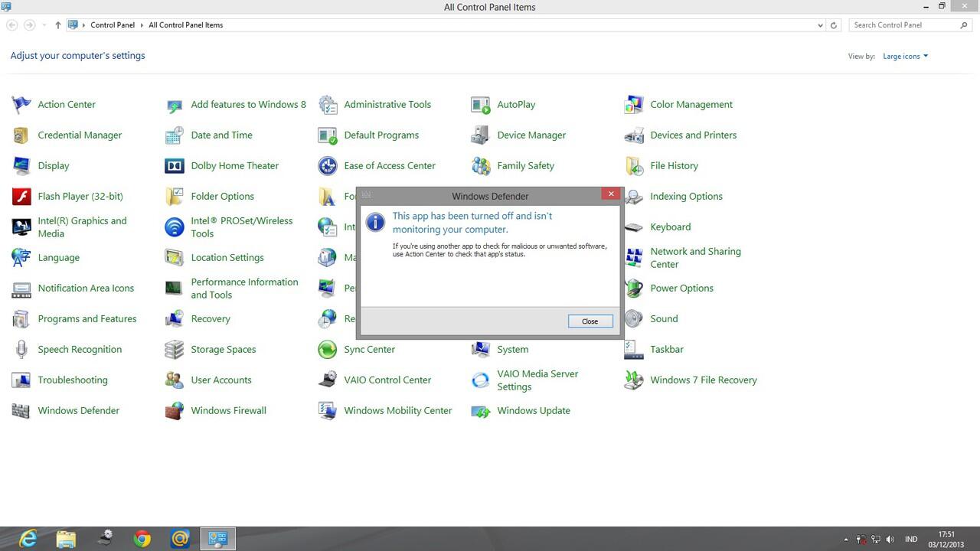Open Intel(R) Graphics and Media icon
Screen dimensions: 980x551
tap(21, 227)
